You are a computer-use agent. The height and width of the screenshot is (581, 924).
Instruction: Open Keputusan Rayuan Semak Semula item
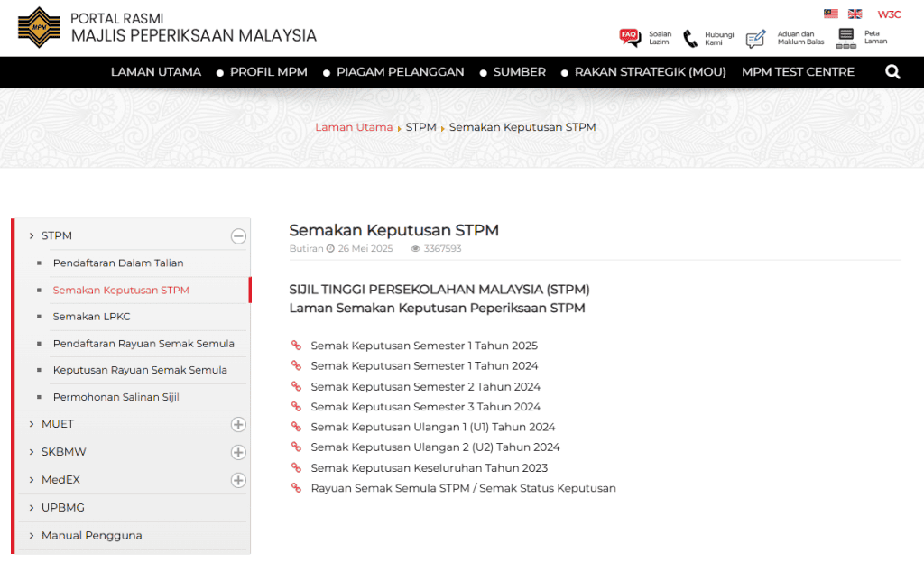pyautogui.click(x=140, y=370)
